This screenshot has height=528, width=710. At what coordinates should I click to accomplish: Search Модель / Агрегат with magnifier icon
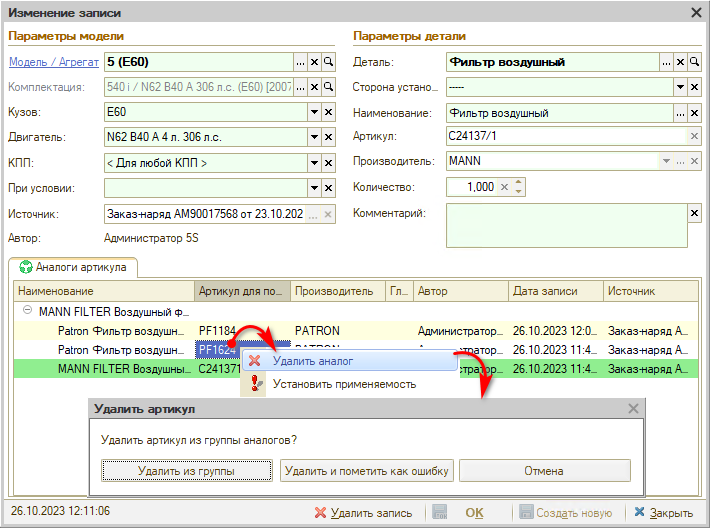pos(328,62)
